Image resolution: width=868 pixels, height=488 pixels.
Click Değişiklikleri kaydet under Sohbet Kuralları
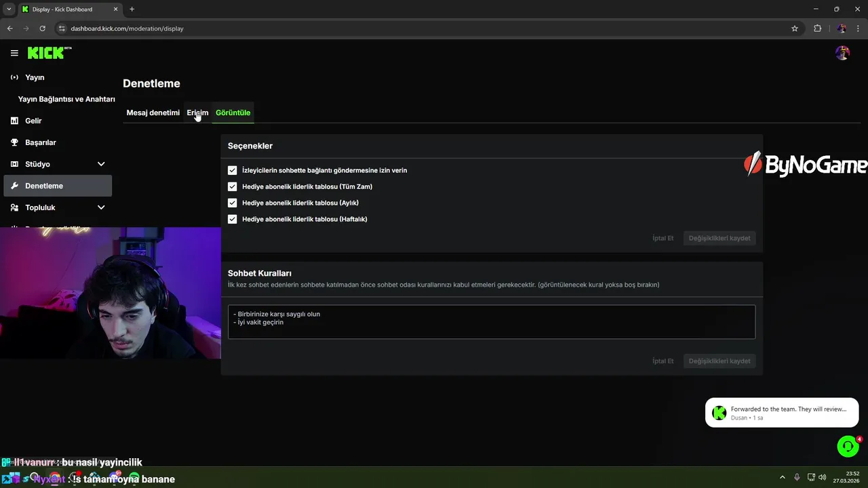tap(719, 361)
